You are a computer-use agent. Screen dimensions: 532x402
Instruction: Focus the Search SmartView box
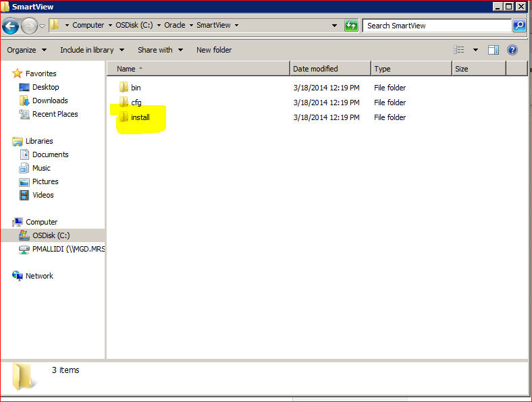click(x=437, y=26)
